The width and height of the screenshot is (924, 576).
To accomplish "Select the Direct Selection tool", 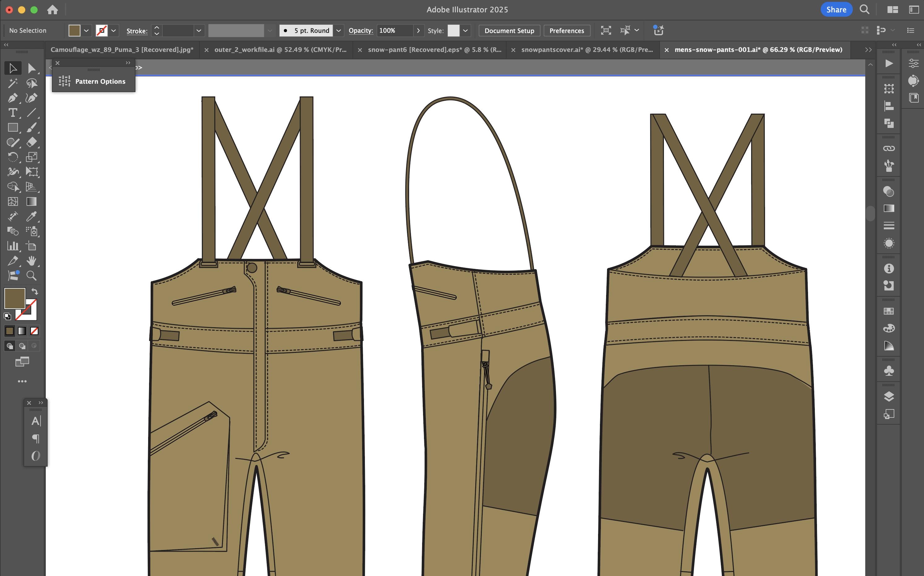I will point(32,68).
